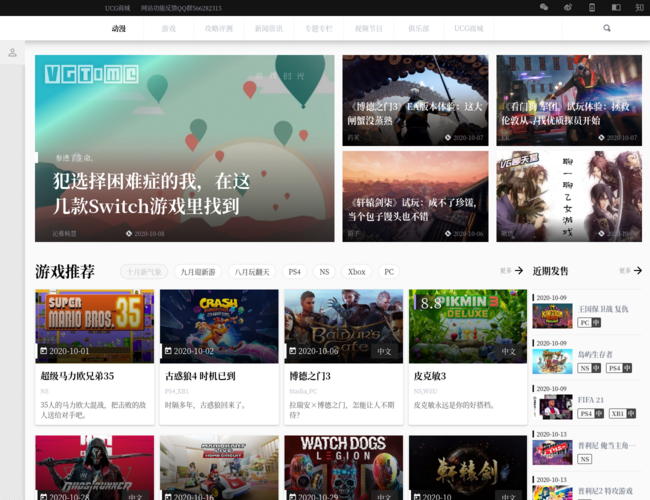The height and width of the screenshot is (500, 650).
Task: Open the Watch Dogs Legion game cover
Action: click(x=344, y=468)
